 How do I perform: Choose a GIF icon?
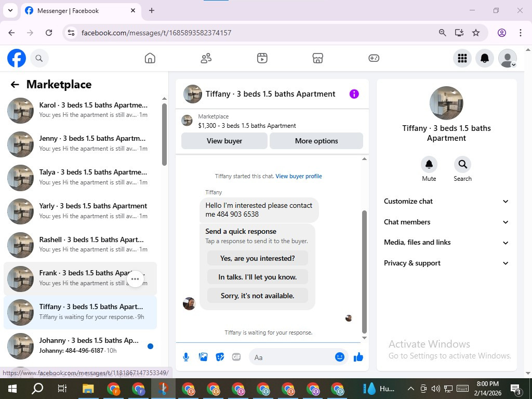236,357
